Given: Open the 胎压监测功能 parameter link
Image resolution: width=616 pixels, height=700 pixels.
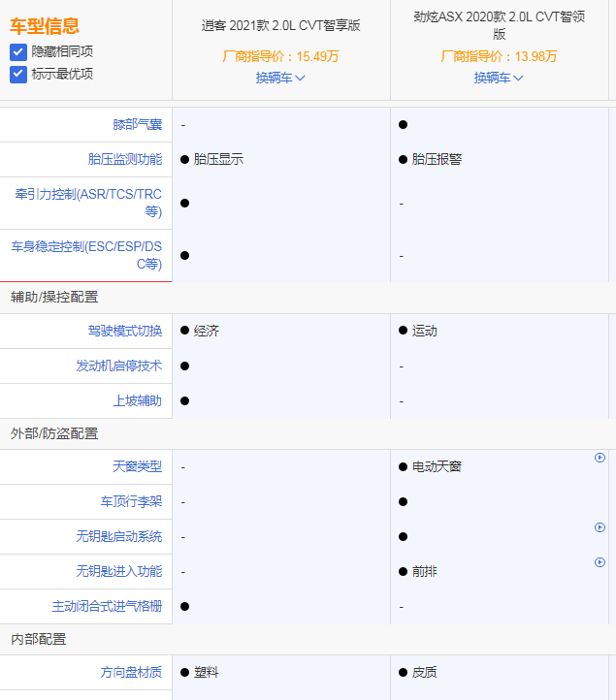Looking at the screenshot, I should tap(124, 159).
